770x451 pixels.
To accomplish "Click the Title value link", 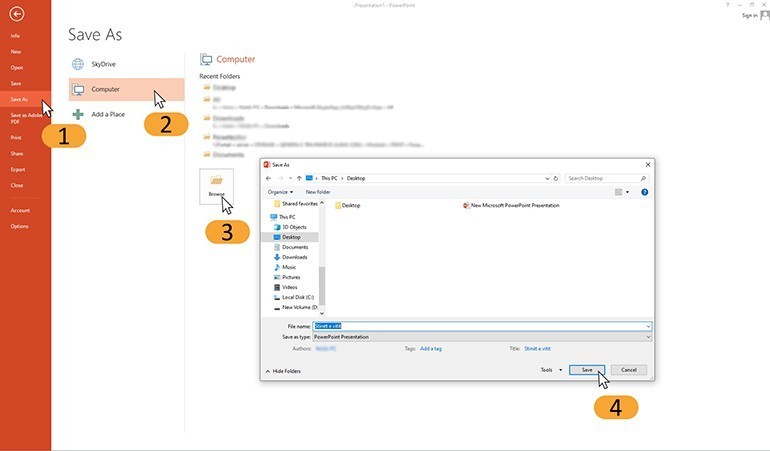I will tap(537, 349).
